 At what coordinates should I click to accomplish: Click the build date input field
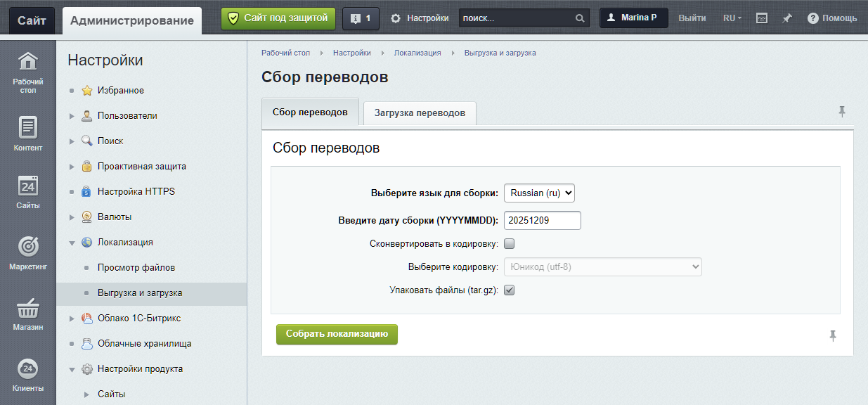[542, 220]
